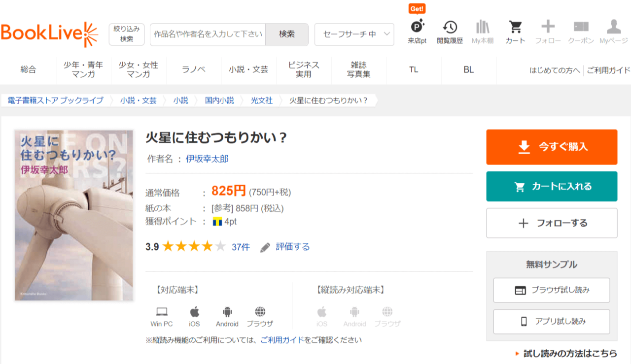Image resolution: width=631 pixels, height=364 pixels.
Task: Click the ブラウザ globe icon under 対応端末
Action: click(x=260, y=311)
